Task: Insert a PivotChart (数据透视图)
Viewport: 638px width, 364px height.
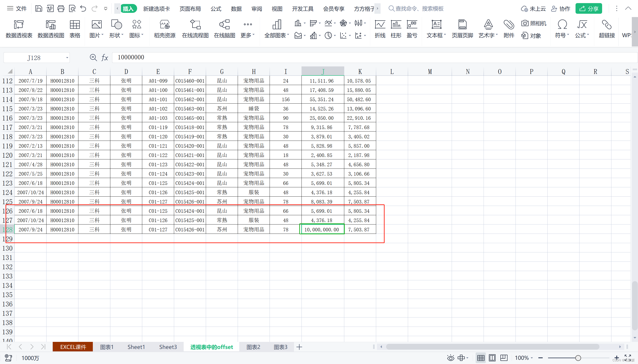Action: click(51, 29)
